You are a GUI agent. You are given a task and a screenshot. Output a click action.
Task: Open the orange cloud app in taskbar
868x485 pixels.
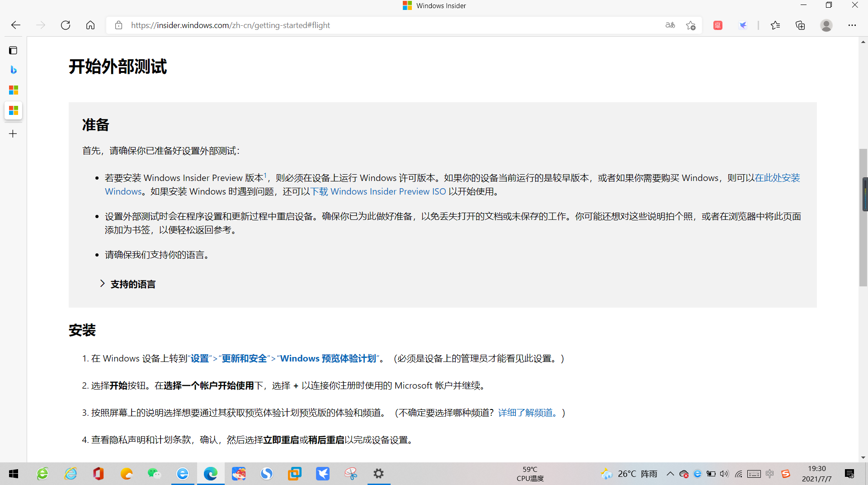tap(127, 474)
